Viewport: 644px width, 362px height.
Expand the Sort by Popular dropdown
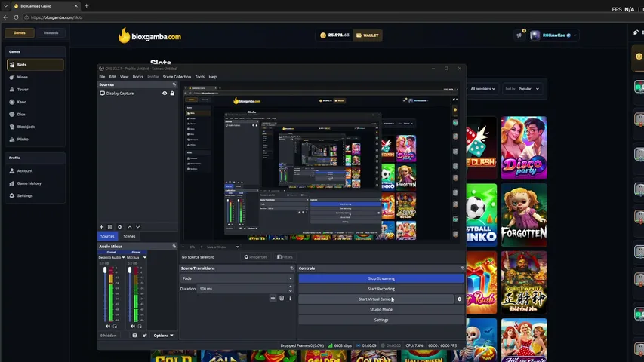tap(523, 89)
